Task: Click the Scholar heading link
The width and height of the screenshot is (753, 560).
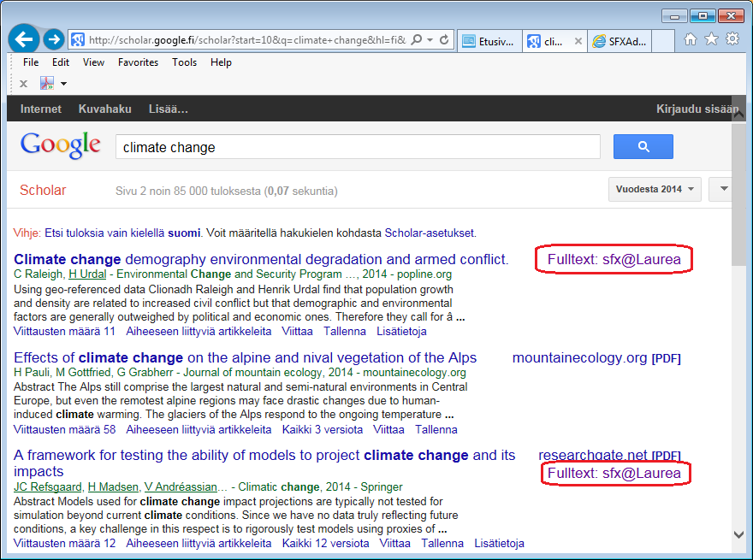Action: point(43,190)
